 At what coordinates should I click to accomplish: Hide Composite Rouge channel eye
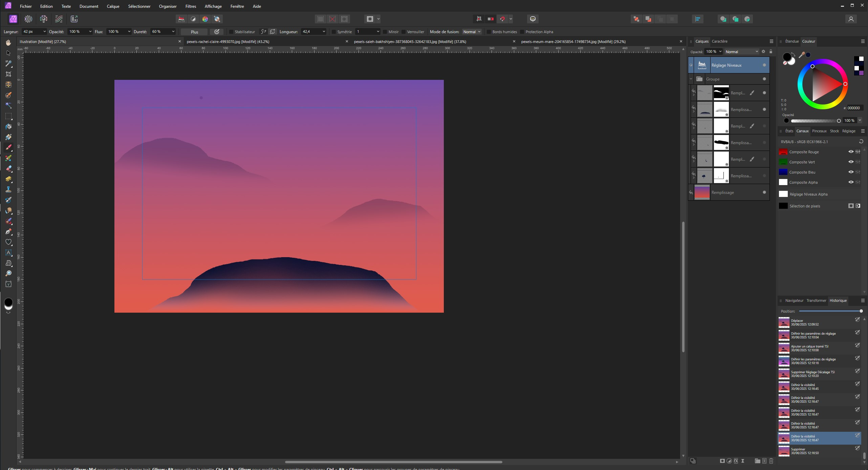pyautogui.click(x=850, y=152)
